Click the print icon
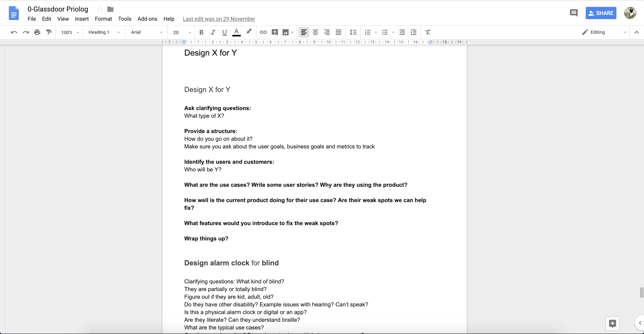This screenshot has width=644, height=334. (x=37, y=32)
